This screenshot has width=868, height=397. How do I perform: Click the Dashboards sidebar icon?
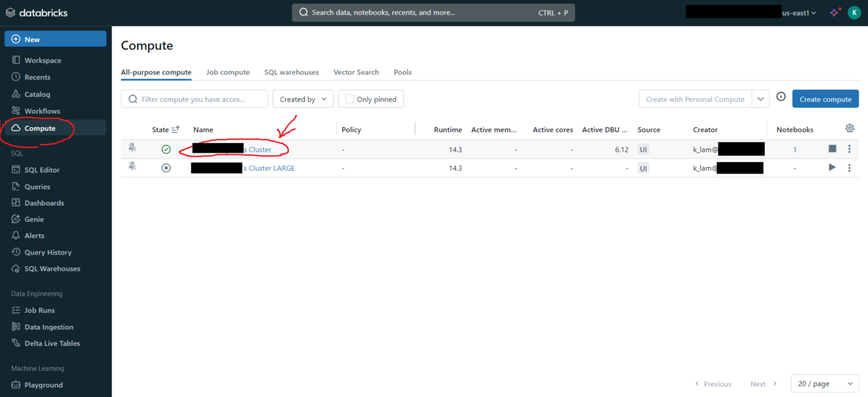tap(16, 203)
